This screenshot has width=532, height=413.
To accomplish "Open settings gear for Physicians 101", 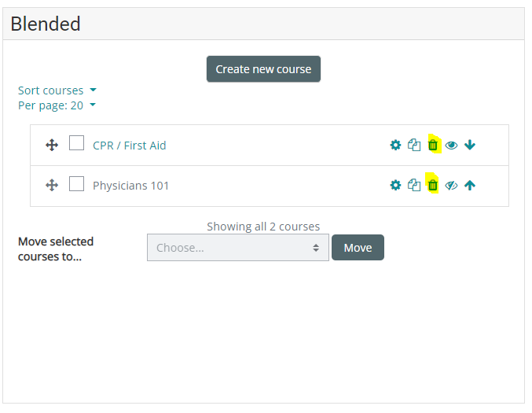I will [x=395, y=186].
